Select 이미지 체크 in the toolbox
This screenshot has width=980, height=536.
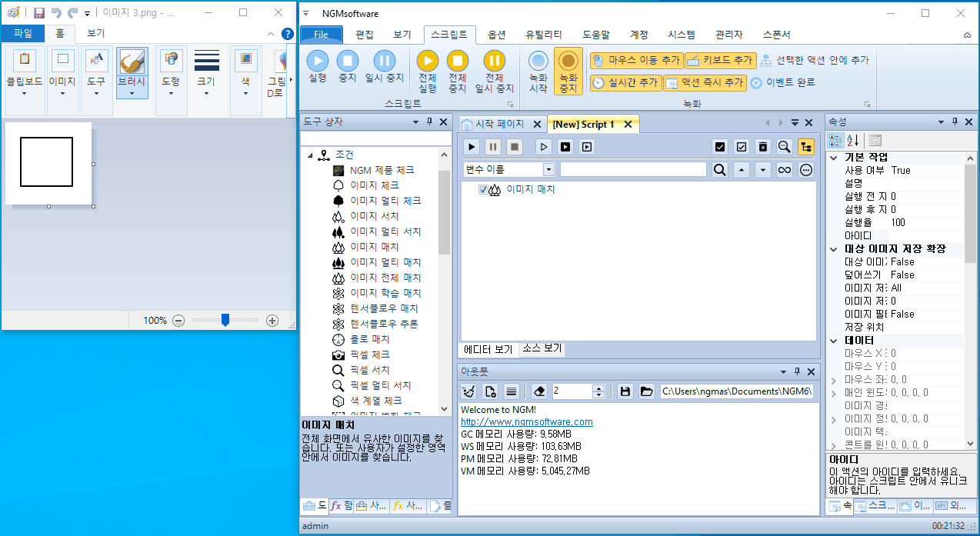click(375, 185)
